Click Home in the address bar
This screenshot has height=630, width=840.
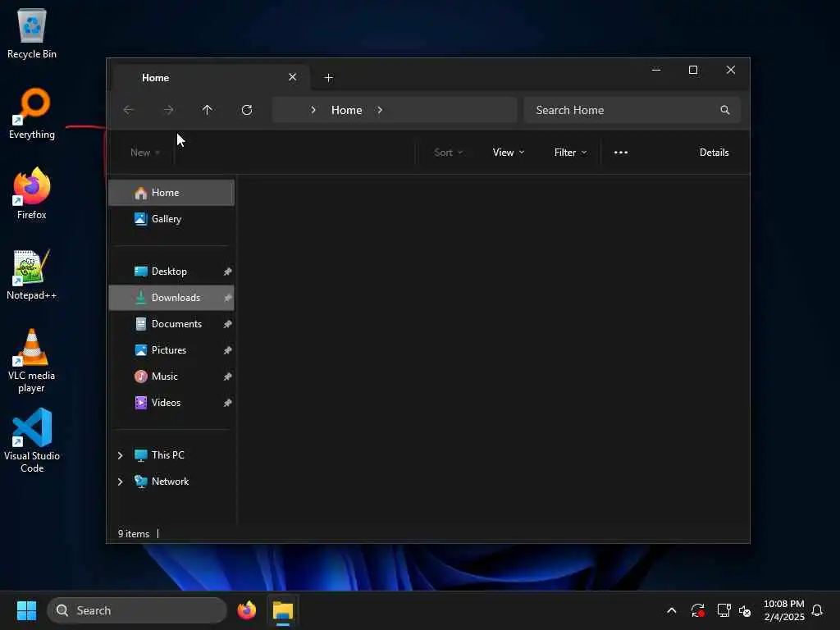coord(347,110)
